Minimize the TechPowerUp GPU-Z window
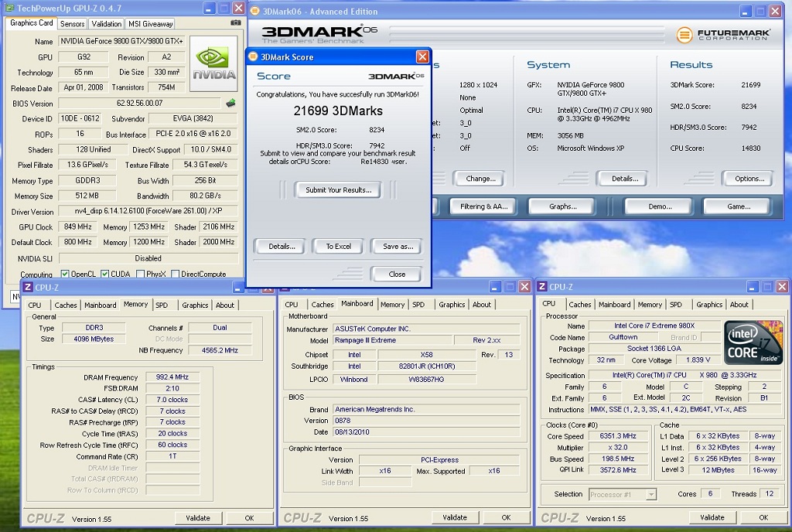This screenshot has width=792, height=532. coord(209,8)
